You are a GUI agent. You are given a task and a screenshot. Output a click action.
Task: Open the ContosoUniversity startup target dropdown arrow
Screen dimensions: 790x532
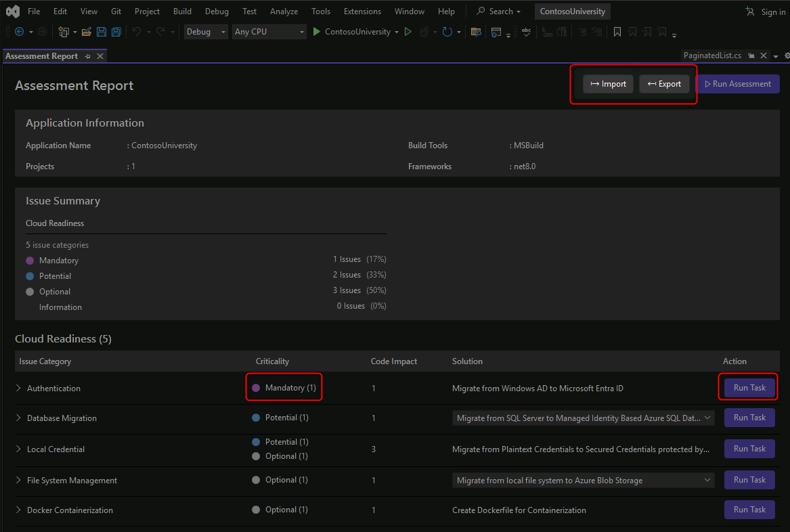pos(397,32)
